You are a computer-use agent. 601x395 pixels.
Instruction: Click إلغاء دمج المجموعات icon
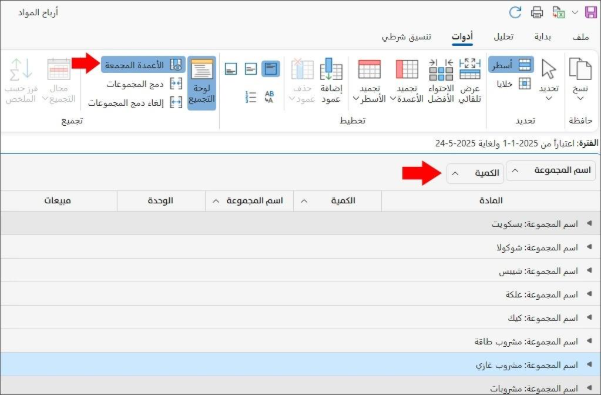click(176, 102)
